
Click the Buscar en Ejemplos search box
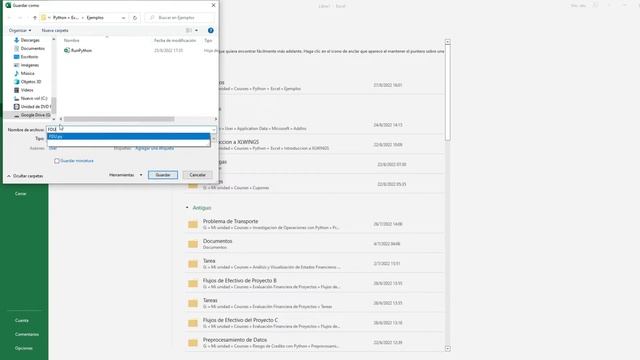click(180, 18)
